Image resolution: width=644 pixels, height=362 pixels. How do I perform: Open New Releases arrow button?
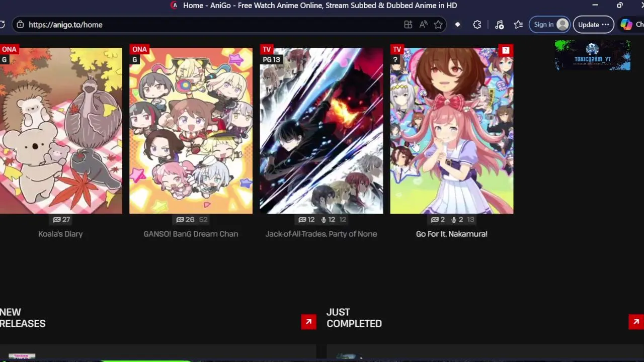point(308,322)
